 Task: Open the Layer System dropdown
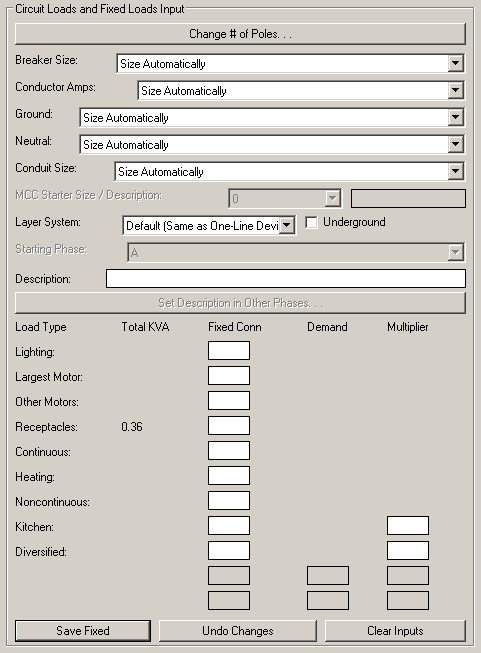click(209, 225)
